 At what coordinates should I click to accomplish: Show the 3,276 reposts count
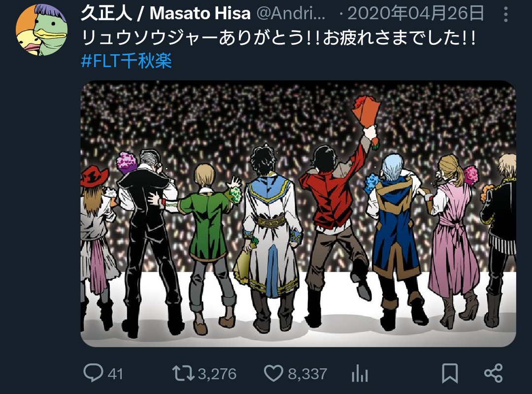pos(217,374)
